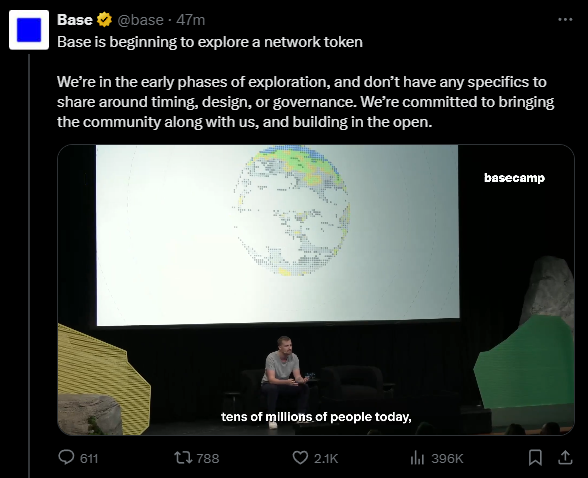Image resolution: width=588 pixels, height=478 pixels.
Task: Click the 396K views count
Action: (x=447, y=459)
